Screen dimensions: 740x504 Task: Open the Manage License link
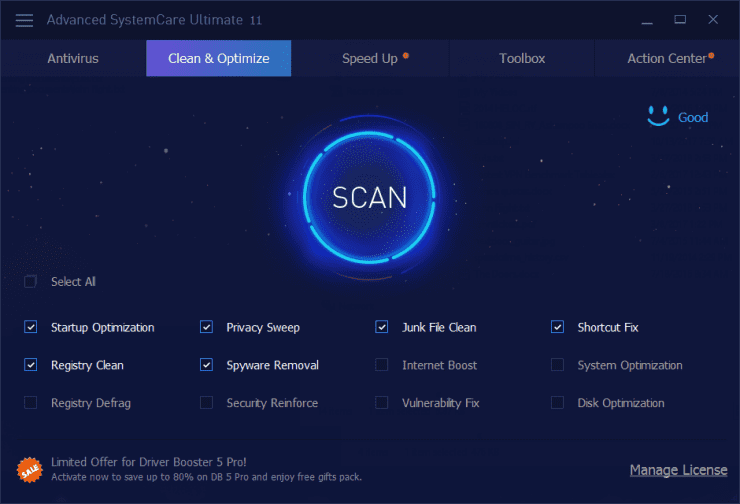point(678,470)
